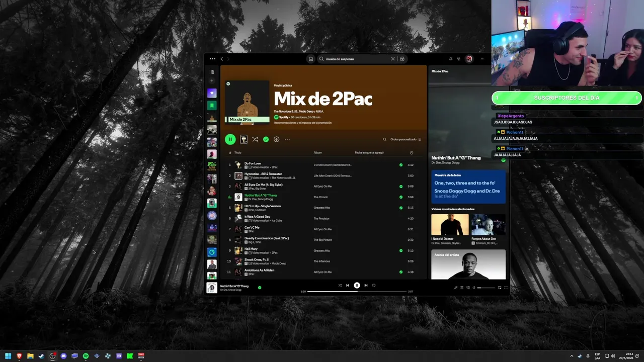The width and height of the screenshot is (644, 362).
Task: Toggle liked check on Hit 'Em Up
Action: coord(401,208)
